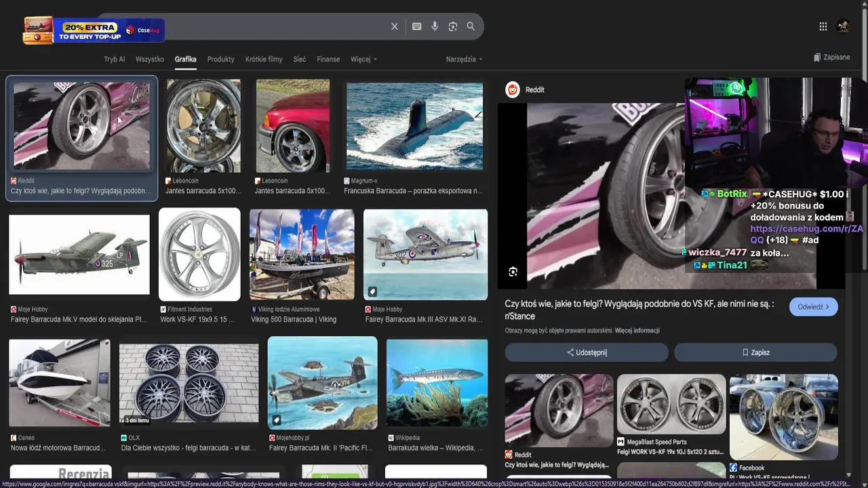868x488 pixels.
Task: Open the Więcej informacji link
Action: [x=637, y=331]
